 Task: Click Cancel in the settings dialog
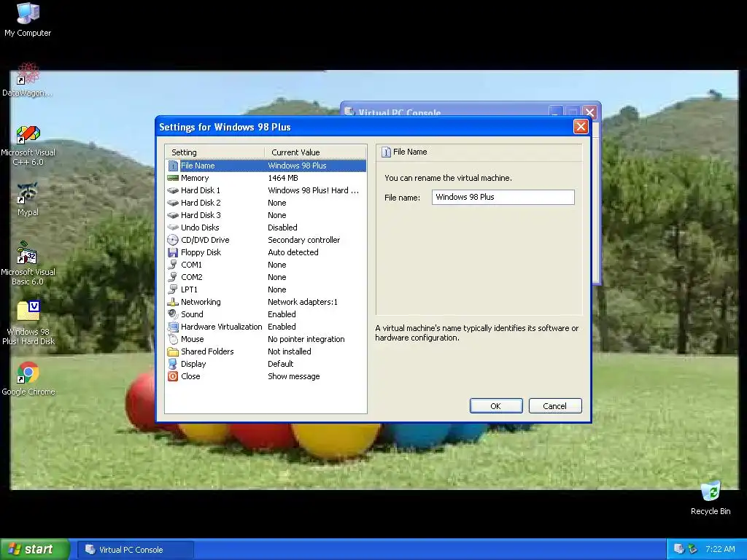click(x=555, y=405)
